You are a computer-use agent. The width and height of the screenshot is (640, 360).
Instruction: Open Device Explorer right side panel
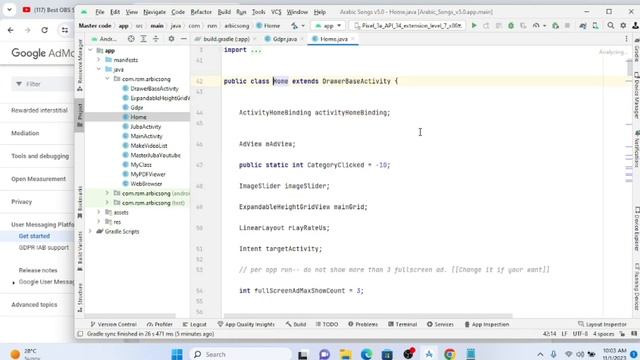[x=636, y=229]
